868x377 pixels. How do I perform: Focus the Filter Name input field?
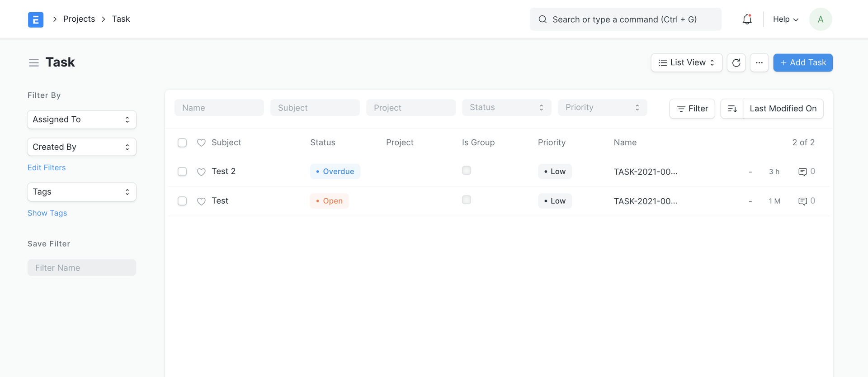pos(82,267)
